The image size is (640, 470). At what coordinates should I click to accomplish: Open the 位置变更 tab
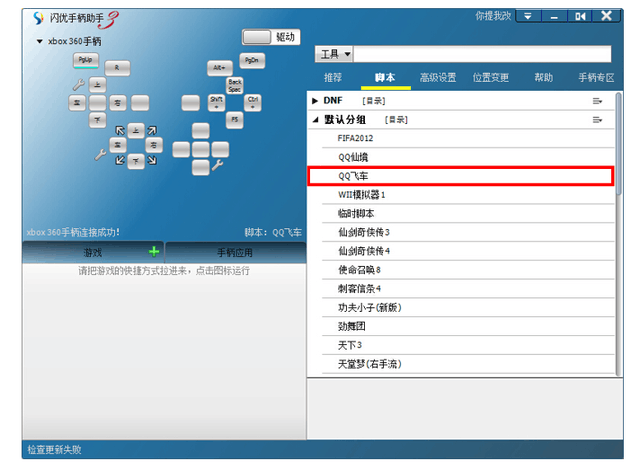pyautogui.click(x=491, y=78)
